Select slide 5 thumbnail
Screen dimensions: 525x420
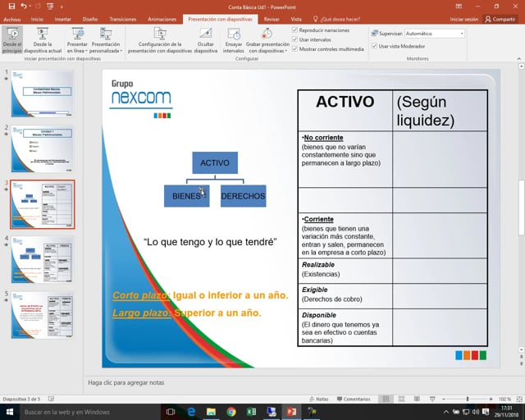42,315
